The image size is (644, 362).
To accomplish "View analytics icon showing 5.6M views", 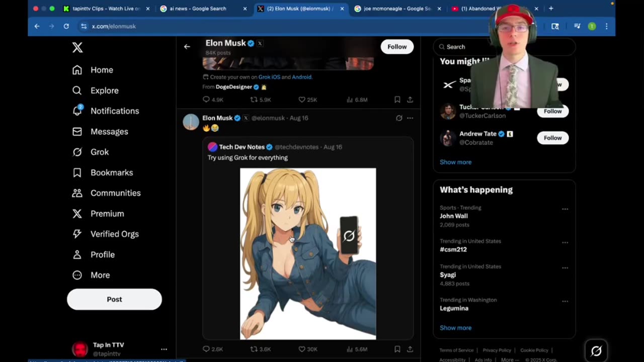I will point(350,349).
